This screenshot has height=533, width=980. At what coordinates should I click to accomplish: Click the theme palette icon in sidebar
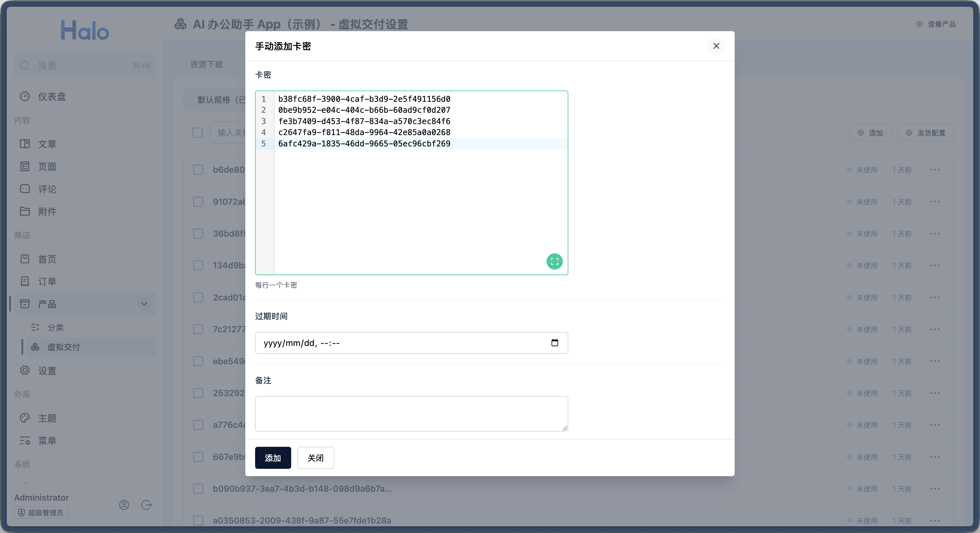point(25,418)
